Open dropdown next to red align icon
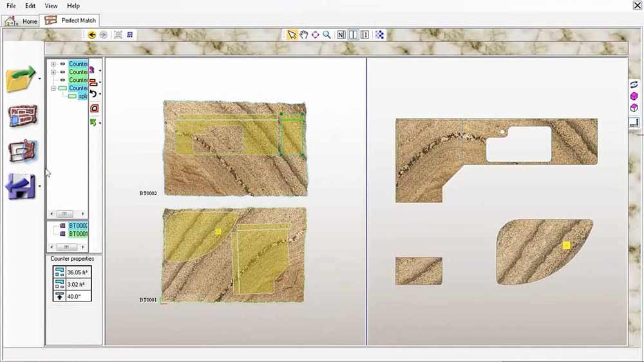This screenshot has height=362, width=644. pyautogui.click(x=100, y=82)
